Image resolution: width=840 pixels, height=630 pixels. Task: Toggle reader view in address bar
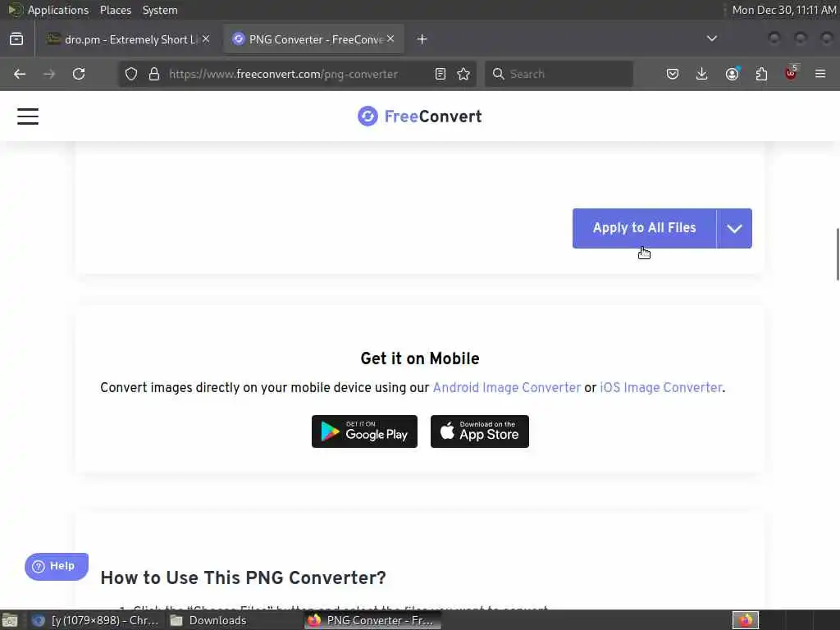click(x=441, y=74)
